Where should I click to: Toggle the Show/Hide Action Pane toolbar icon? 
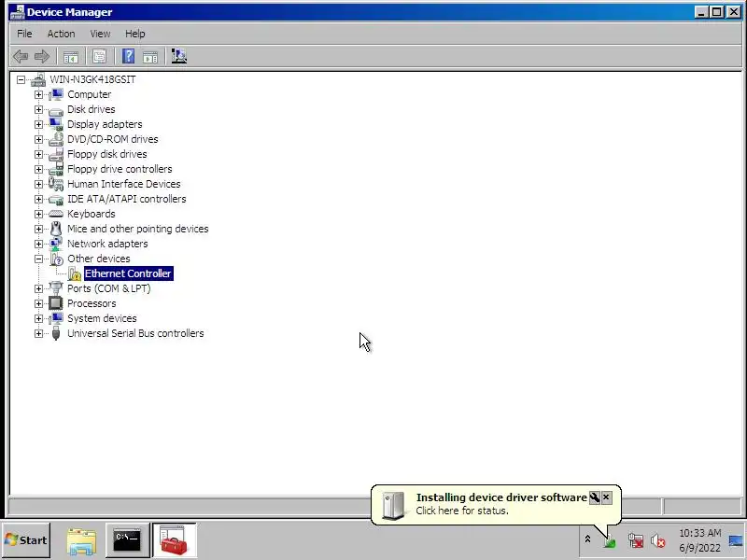point(150,57)
